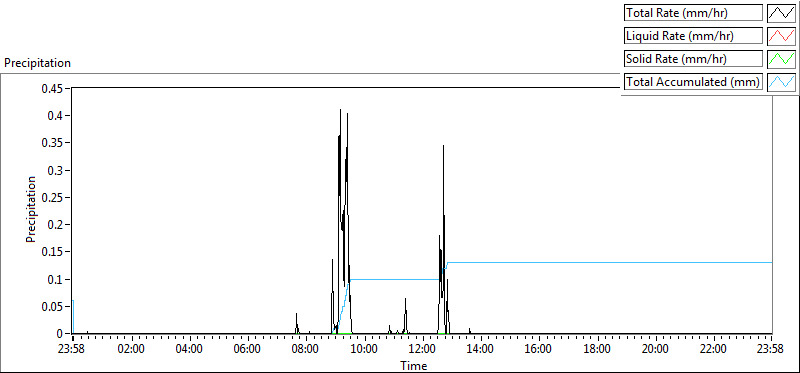Click the 16:00 time axis label
This screenshot has height=373, width=800.
coord(539,350)
